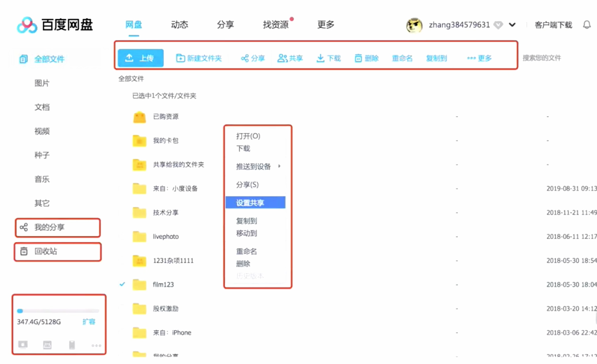
Task: Choose 设置共享 in the context menu
Action: point(255,203)
